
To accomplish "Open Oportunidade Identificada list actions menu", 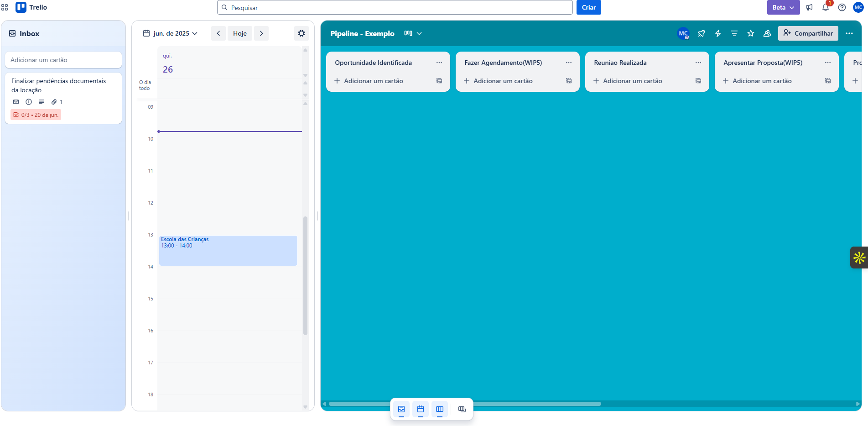I will [439, 63].
